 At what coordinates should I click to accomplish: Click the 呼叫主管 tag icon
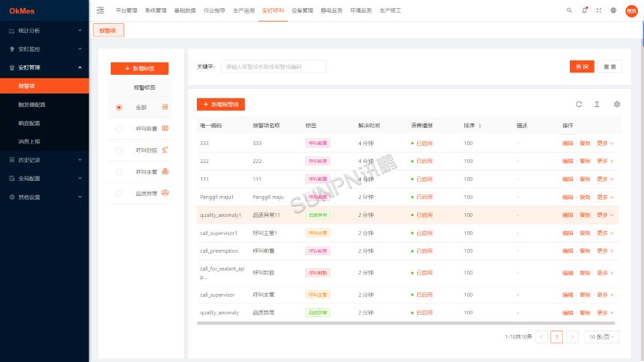pos(165,171)
